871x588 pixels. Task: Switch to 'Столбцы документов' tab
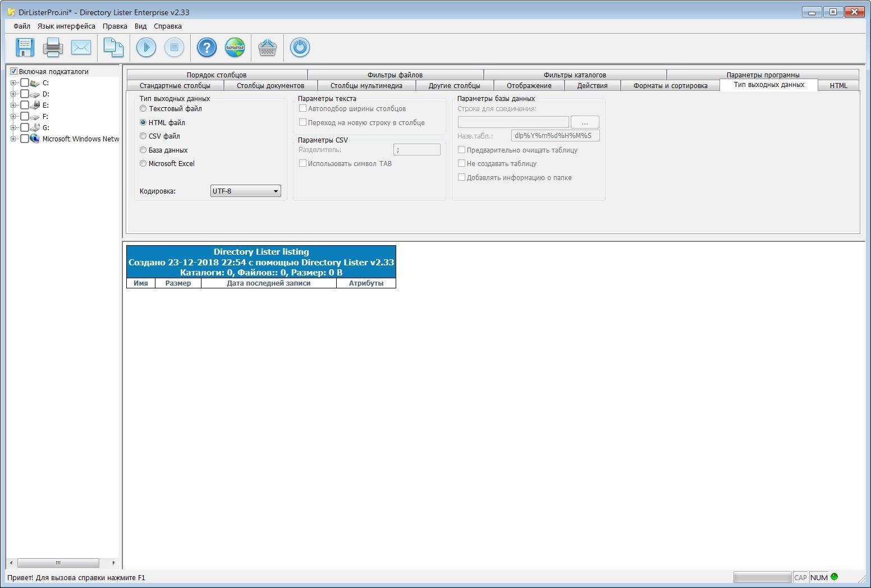(x=271, y=86)
